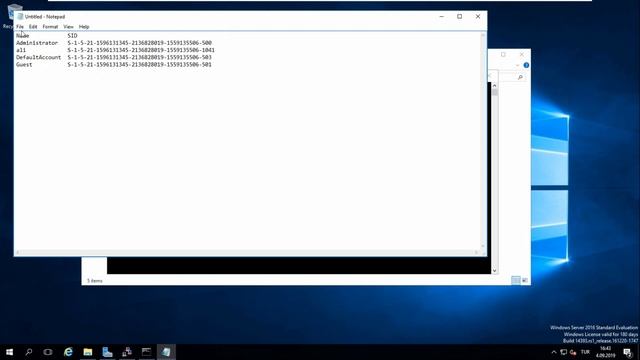Image resolution: width=640 pixels, height=360 pixels.
Task: Open Server Manager from taskbar
Action: pyautogui.click(x=107, y=352)
